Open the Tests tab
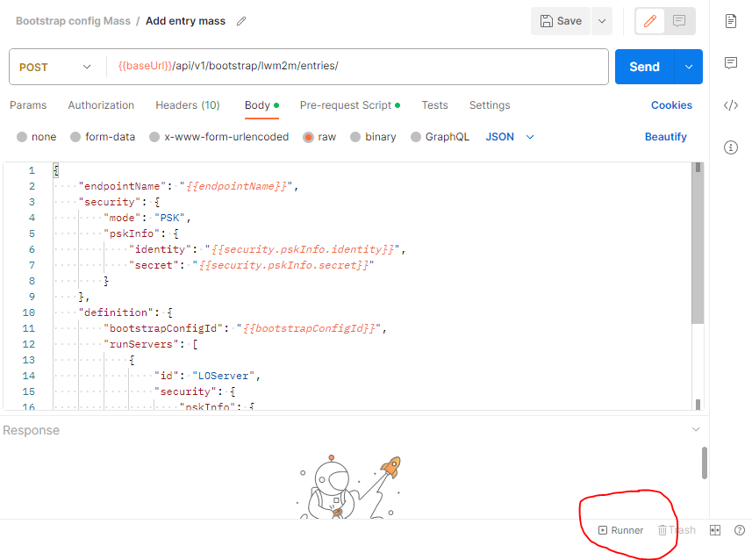Viewport: 752px width, 560px height. (x=435, y=105)
